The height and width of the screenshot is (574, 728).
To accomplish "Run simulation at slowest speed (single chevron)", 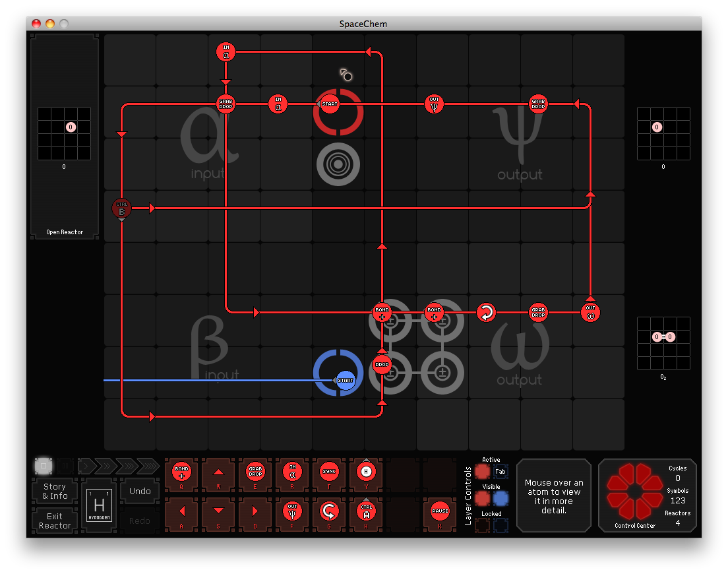I will (86, 466).
